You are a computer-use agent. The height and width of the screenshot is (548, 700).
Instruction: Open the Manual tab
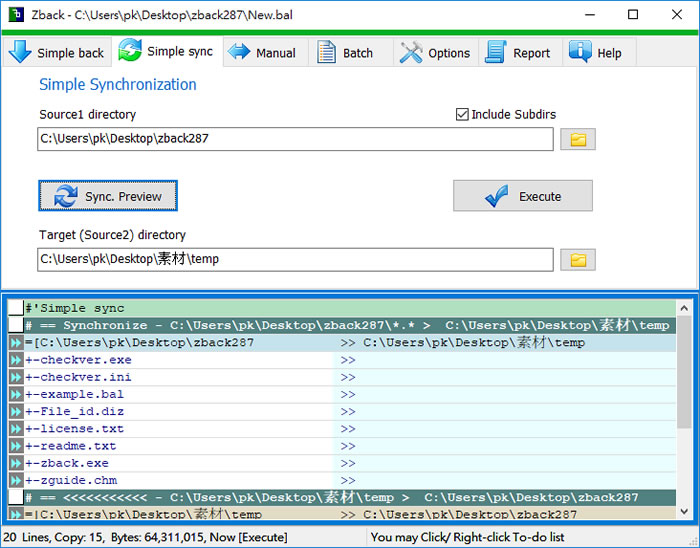(265, 53)
